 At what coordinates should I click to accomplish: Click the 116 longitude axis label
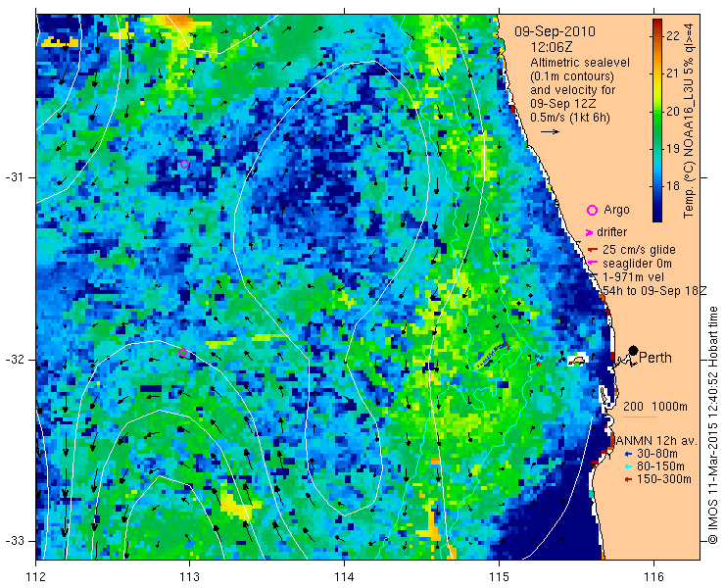coord(653,577)
